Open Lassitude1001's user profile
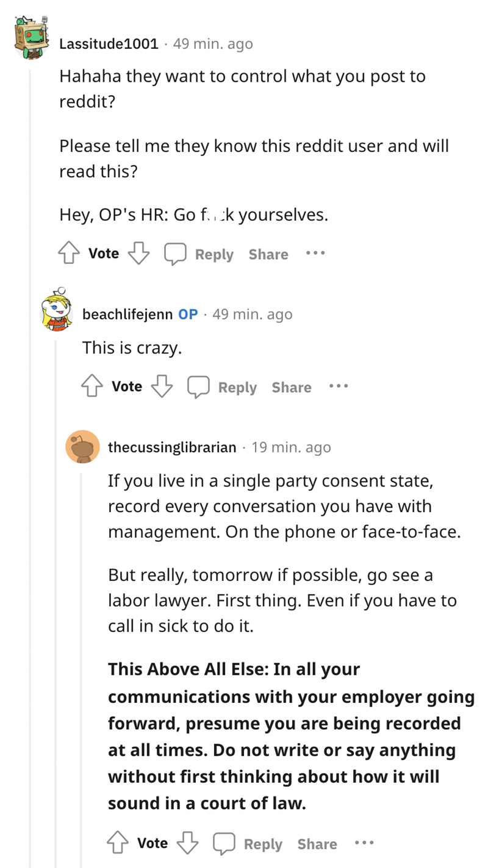The height and width of the screenshot is (868, 488). click(x=109, y=44)
